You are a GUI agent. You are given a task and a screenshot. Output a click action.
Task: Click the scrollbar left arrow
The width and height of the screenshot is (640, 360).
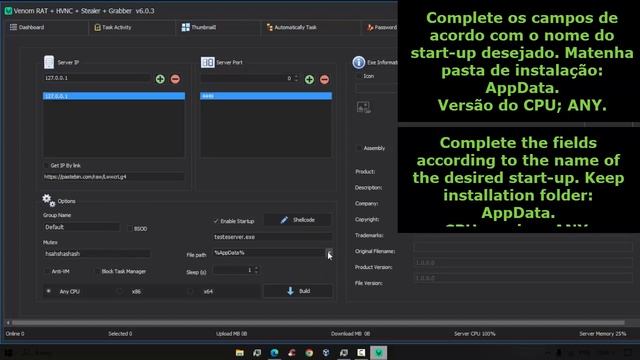pos(8,322)
